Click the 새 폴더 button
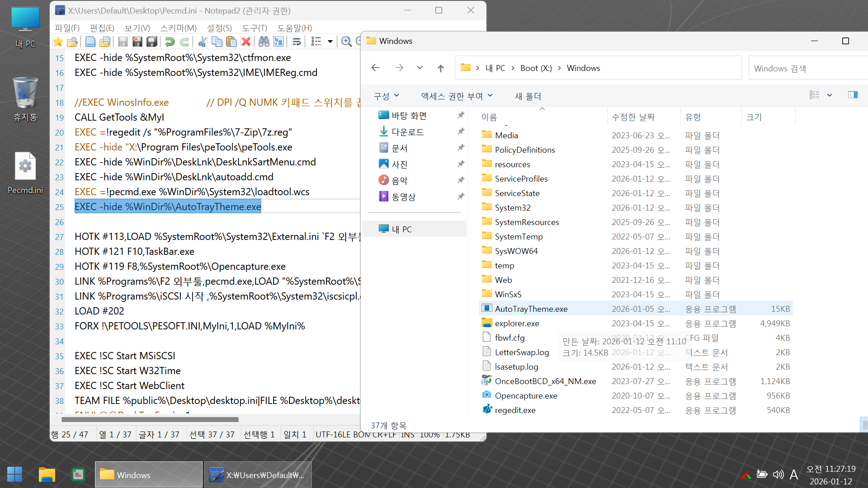The height and width of the screenshot is (488, 868). click(x=528, y=96)
